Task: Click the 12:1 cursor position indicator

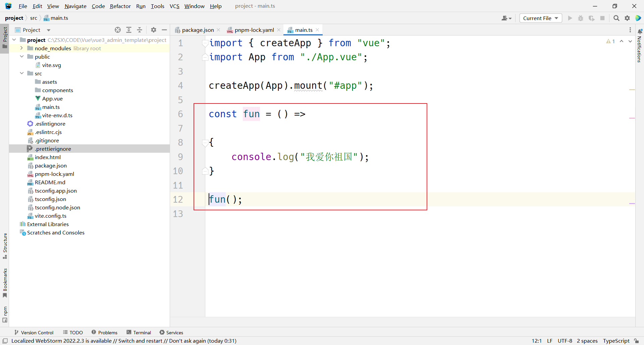Action: point(537,341)
